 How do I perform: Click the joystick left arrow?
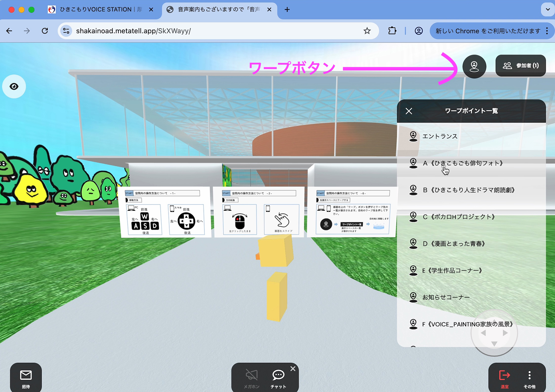(x=483, y=333)
